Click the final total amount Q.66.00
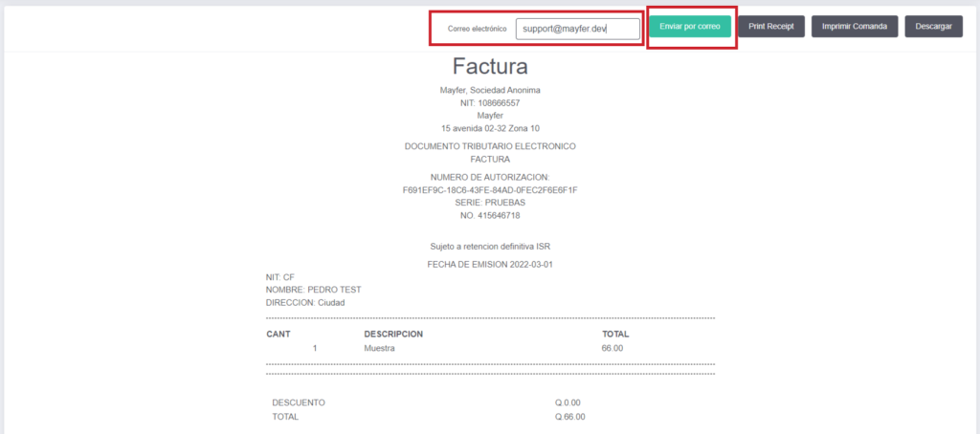Viewport: 980px width, 434px height. (x=569, y=417)
